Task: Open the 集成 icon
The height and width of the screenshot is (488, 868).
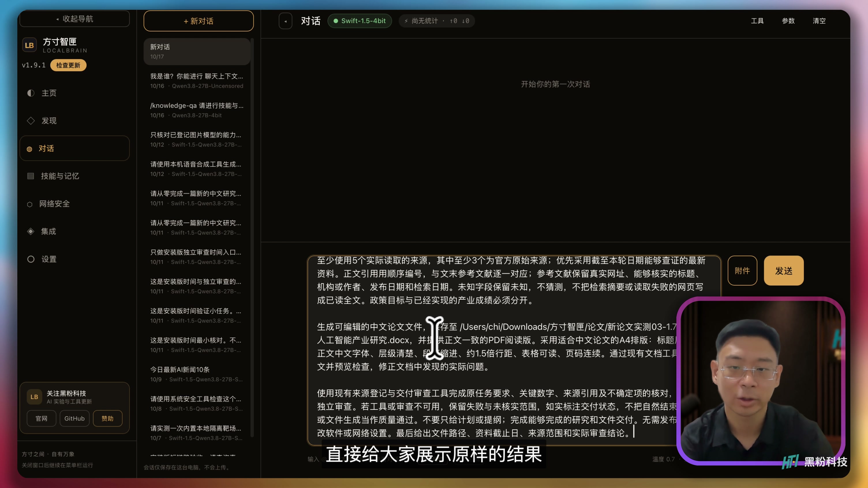Action: click(31, 231)
